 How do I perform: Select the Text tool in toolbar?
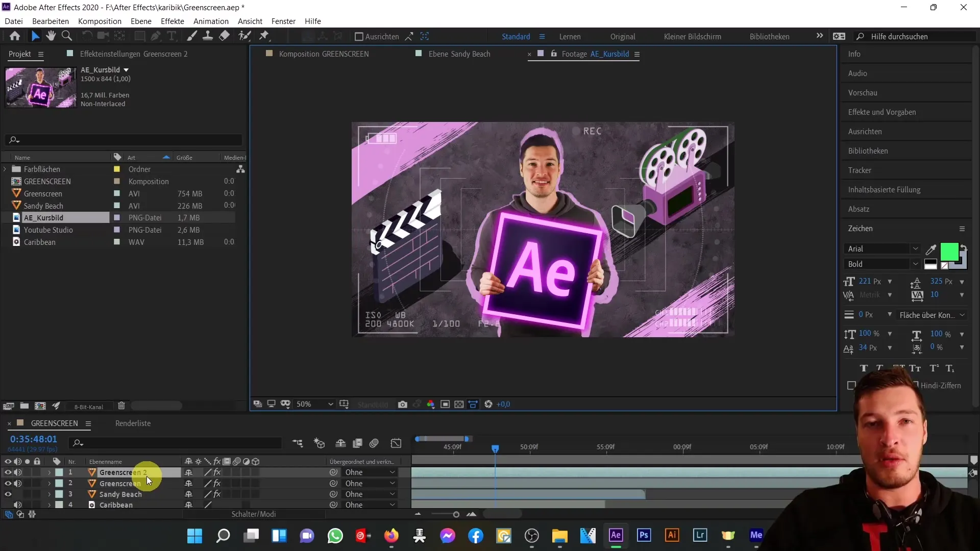(172, 36)
